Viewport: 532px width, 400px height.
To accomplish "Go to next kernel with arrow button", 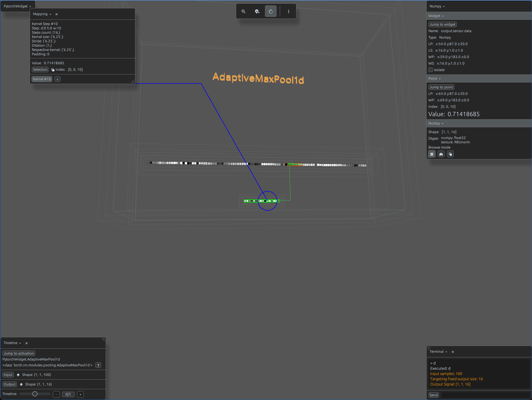I will (x=57, y=79).
